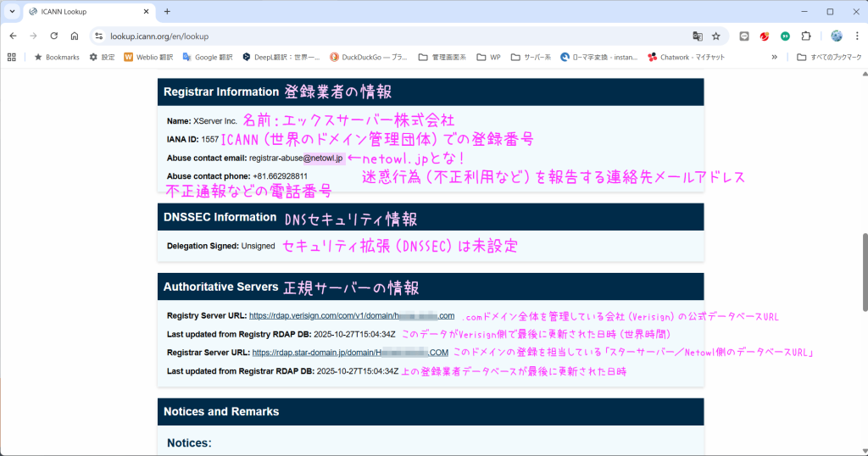
Task: Open the apps grid in bookmarks bar
Action: click(x=12, y=57)
